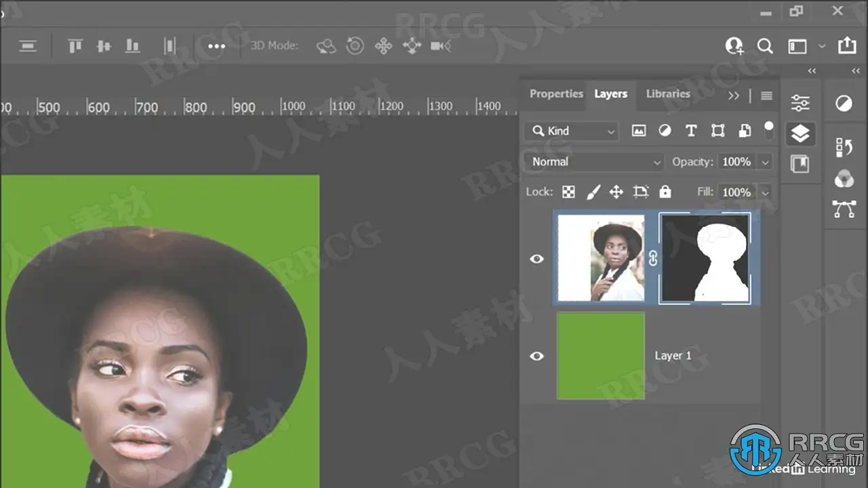
Task: Collapse right dock column double arrows
Action: [856, 70]
